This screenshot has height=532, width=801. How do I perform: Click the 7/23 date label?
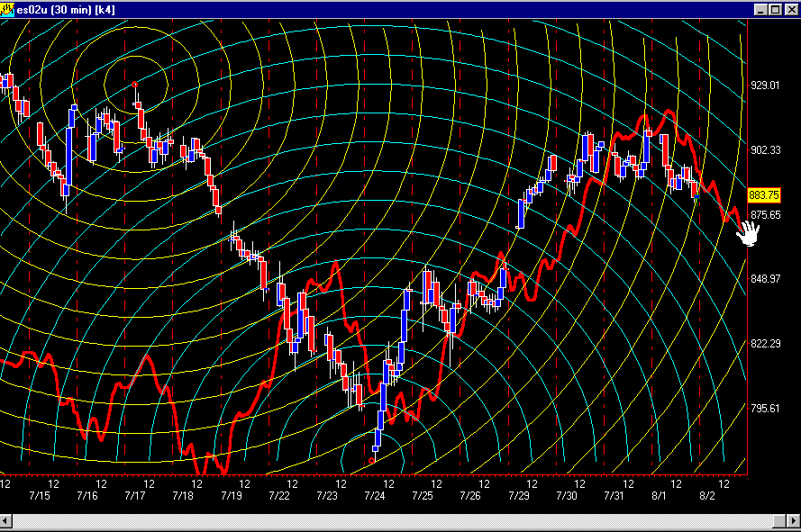click(327, 496)
